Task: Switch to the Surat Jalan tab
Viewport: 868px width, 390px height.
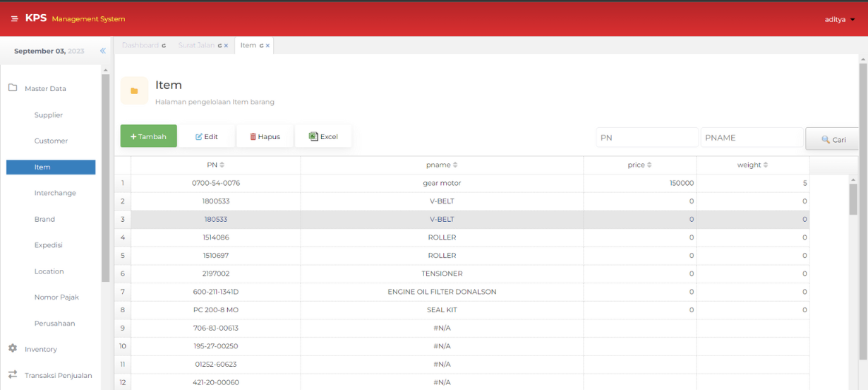Action: [195, 45]
